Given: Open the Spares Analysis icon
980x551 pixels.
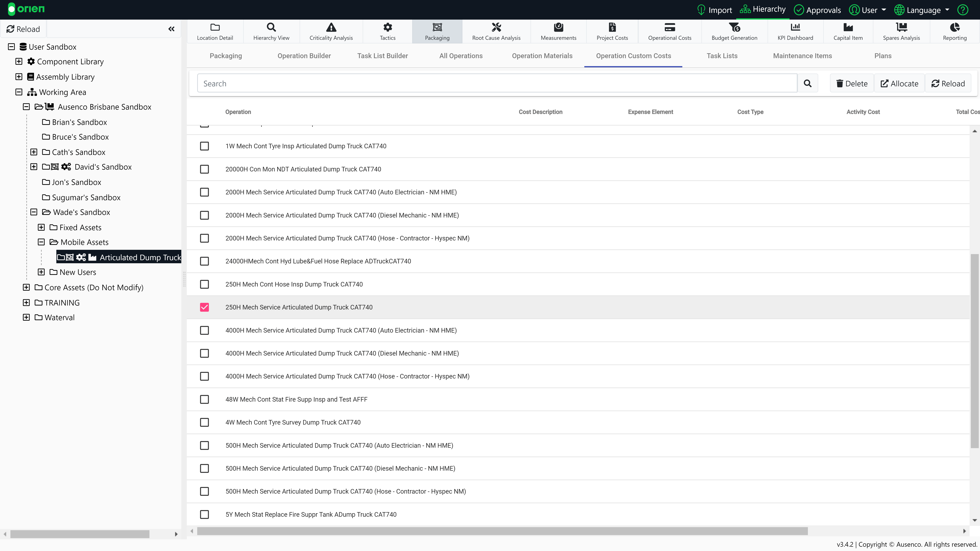Looking at the screenshot, I should pos(901,27).
